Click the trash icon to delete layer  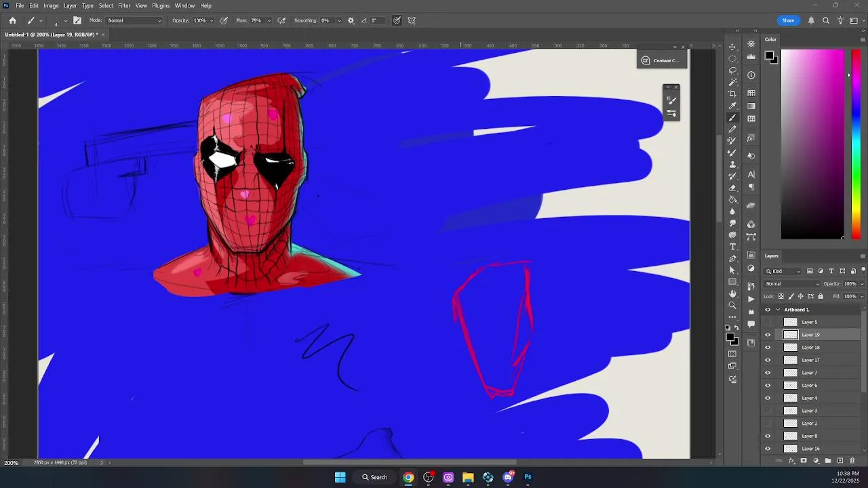point(852,461)
